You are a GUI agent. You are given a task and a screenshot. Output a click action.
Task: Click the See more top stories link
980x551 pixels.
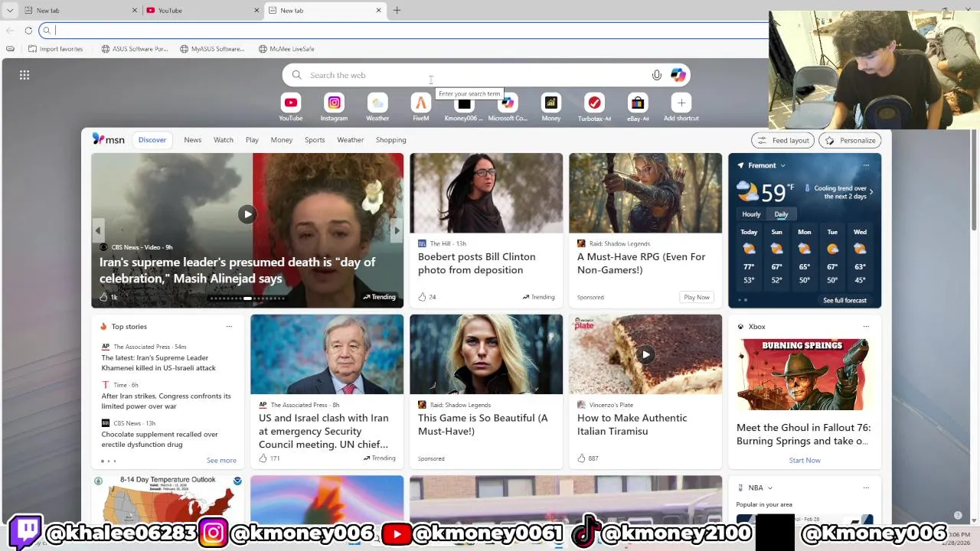[221, 461]
